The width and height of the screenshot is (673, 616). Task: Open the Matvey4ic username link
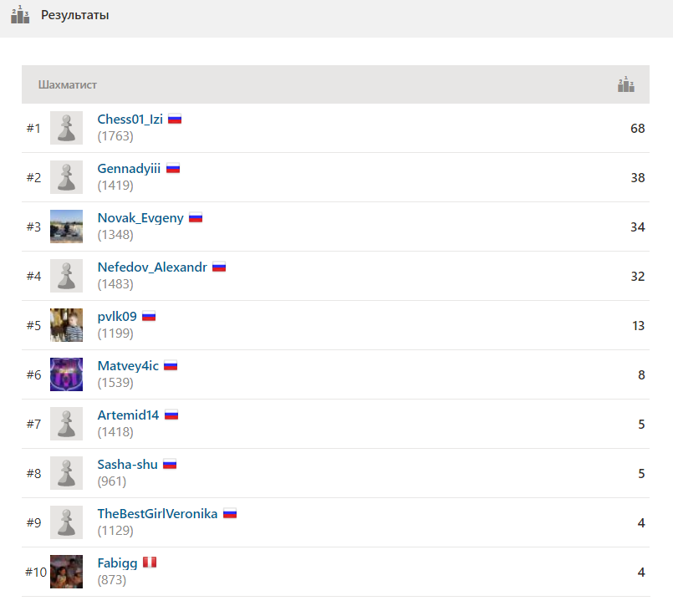[x=127, y=365]
